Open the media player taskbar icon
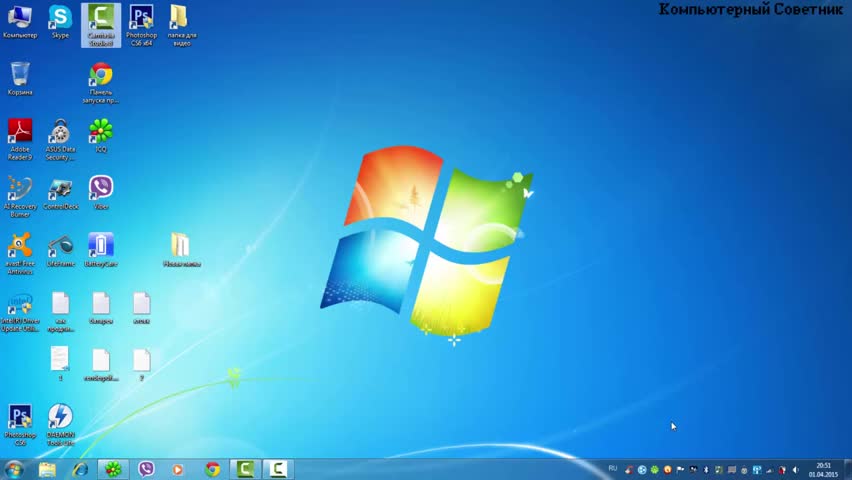The width and height of the screenshot is (852, 480). [178, 469]
